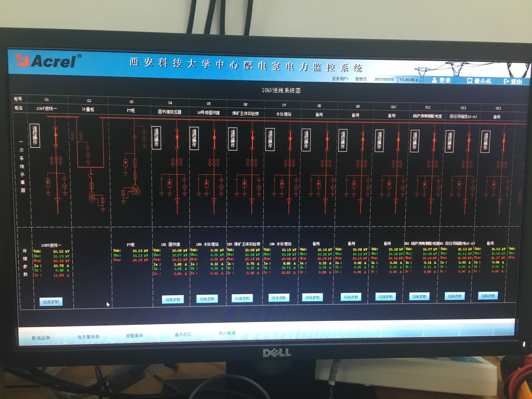The image size is (532, 399).
Task: Click the G10 current transformer symbol
Action: click(397, 164)
